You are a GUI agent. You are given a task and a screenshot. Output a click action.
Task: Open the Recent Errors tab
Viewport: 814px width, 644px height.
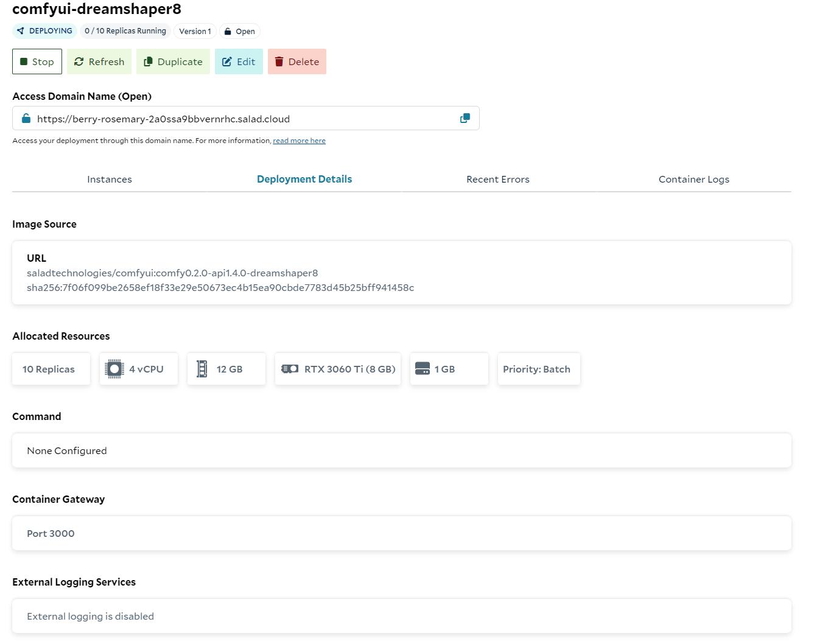tap(498, 179)
